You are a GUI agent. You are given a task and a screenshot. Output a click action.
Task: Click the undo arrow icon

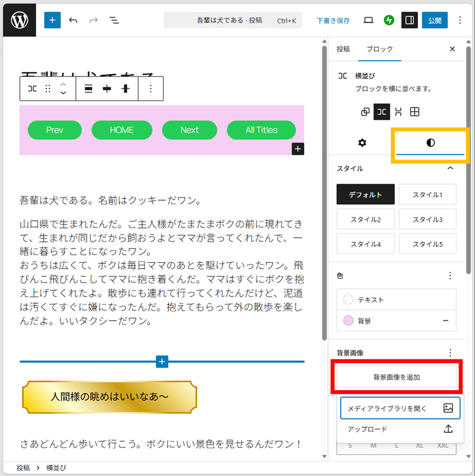[73, 21]
